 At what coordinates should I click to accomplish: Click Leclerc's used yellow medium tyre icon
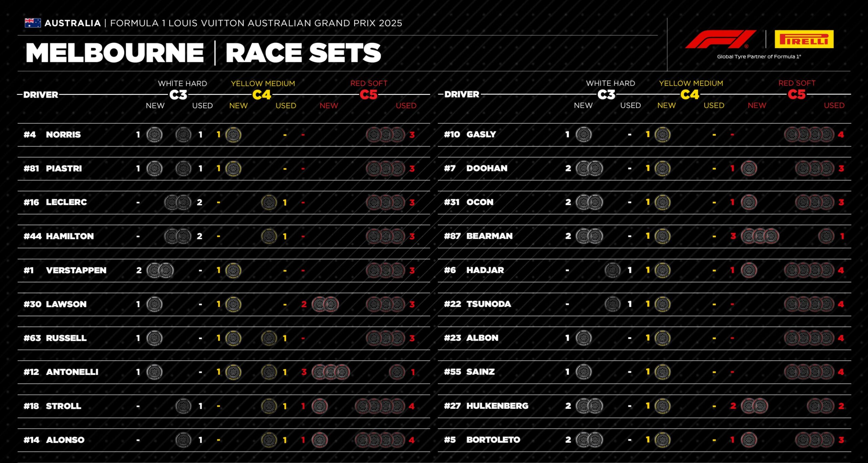[269, 203]
